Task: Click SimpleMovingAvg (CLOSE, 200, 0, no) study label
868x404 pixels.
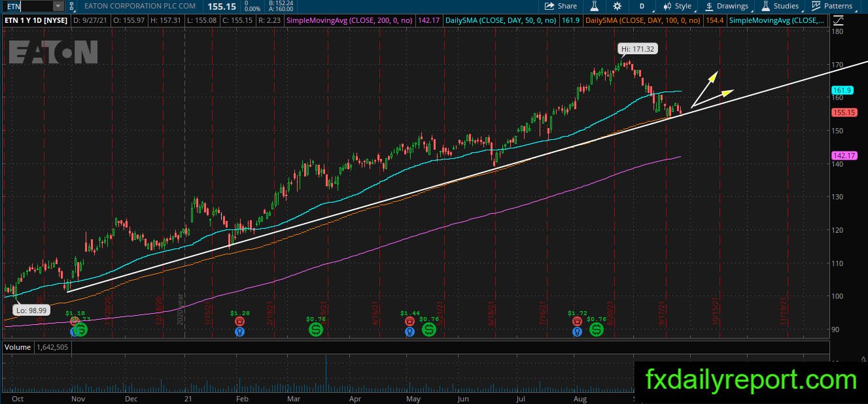Action: tap(350, 21)
